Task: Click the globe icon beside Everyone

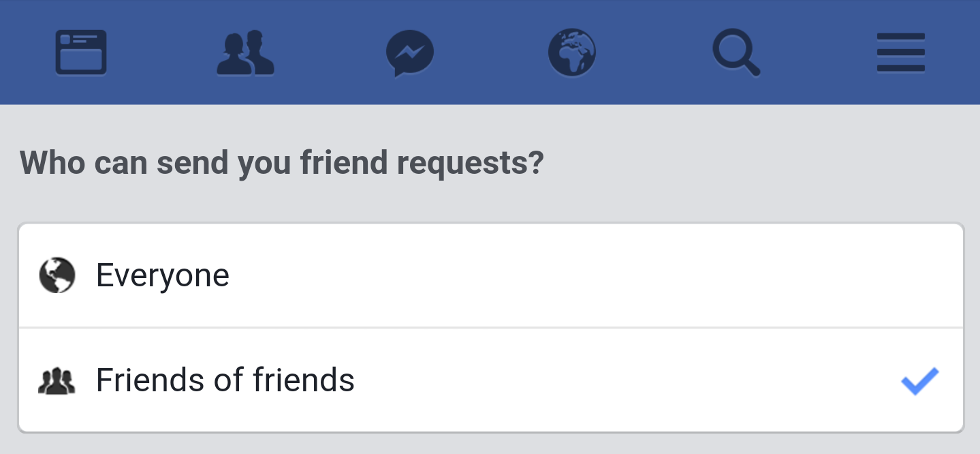Action: pos(57,275)
